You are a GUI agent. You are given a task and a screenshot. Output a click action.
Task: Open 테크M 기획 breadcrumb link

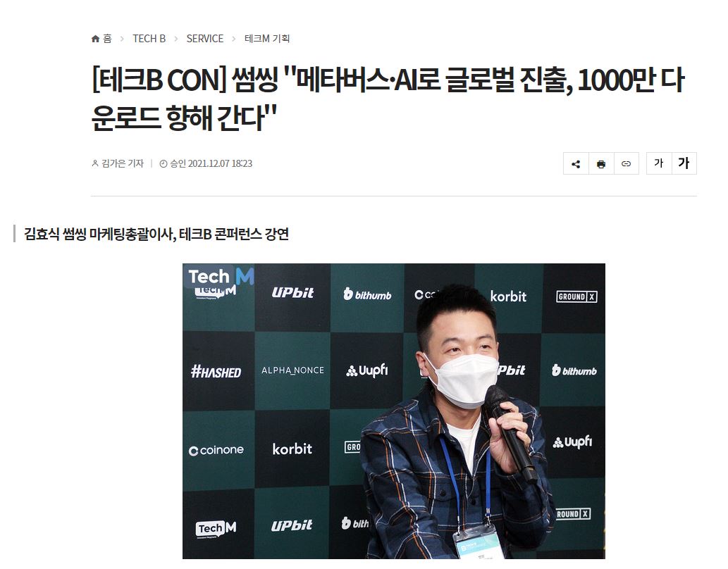pos(267,39)
